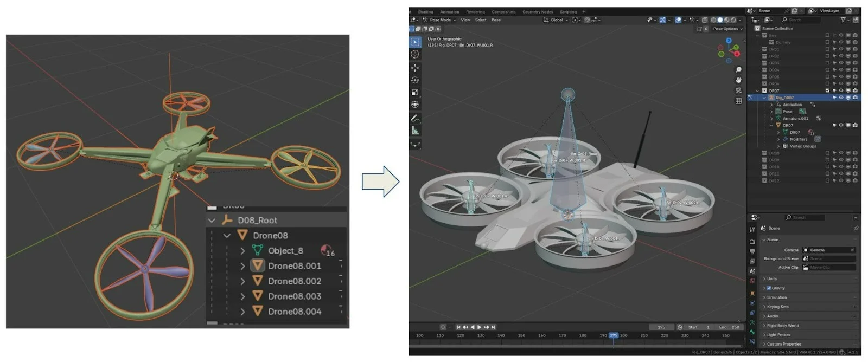Toggle camera view with the camera icon

(738, 90)
